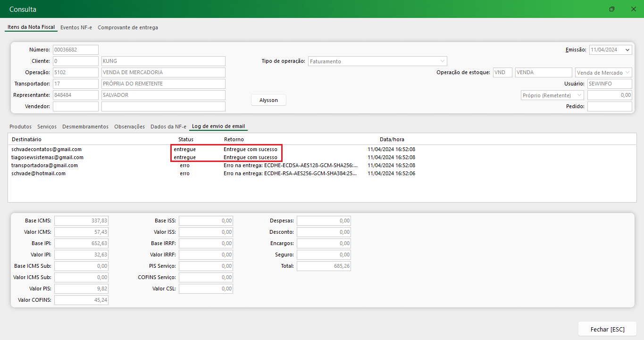Click the Número input field

coord(75,50)
